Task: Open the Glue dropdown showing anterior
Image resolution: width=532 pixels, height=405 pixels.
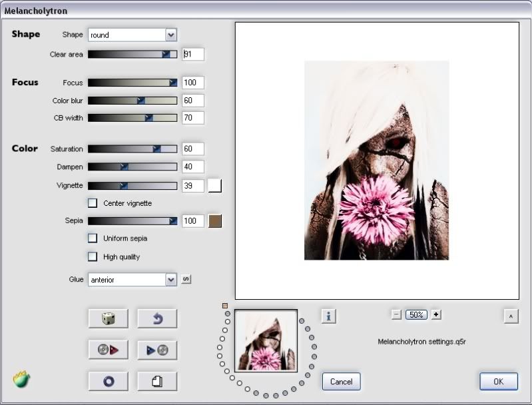Action: point(133,279)
